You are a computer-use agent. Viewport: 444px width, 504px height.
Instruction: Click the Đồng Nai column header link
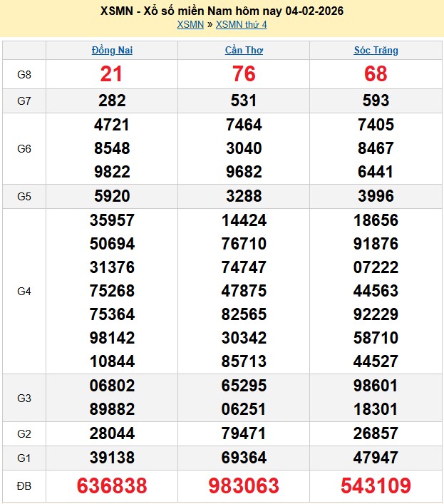pyautogui.click(x=112, y=50)
